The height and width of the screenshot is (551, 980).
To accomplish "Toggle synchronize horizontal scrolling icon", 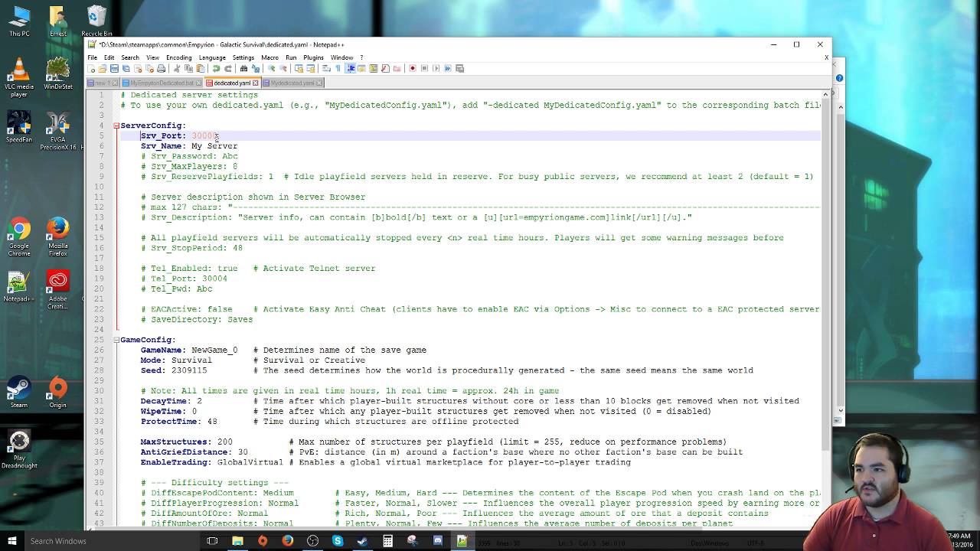I will tap(311, 68).
